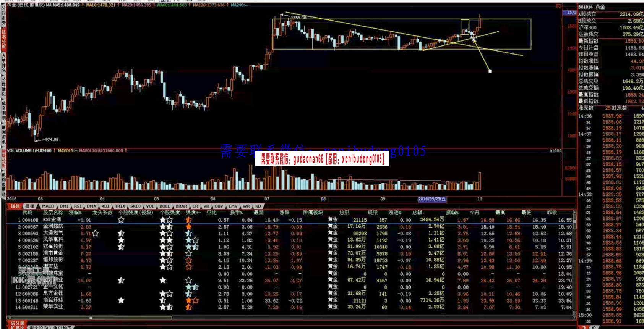Image resolution: width=644 pixels, height=329 pixels.
Task: Click the small icon at the chart's top-right corner
Action: click(558, 6)
